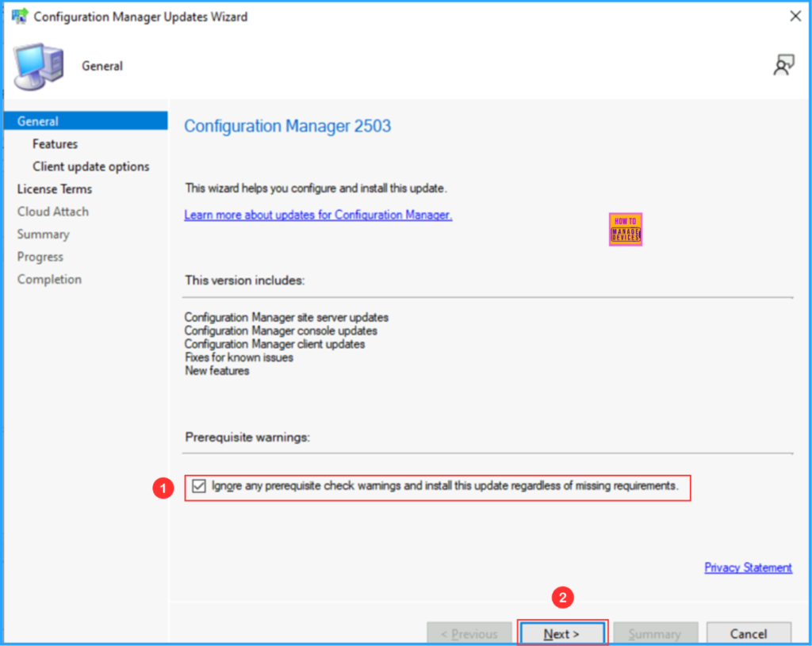Select the Completion step in the sidebar
The image size is (812, 646).
(x=49, y=280)
